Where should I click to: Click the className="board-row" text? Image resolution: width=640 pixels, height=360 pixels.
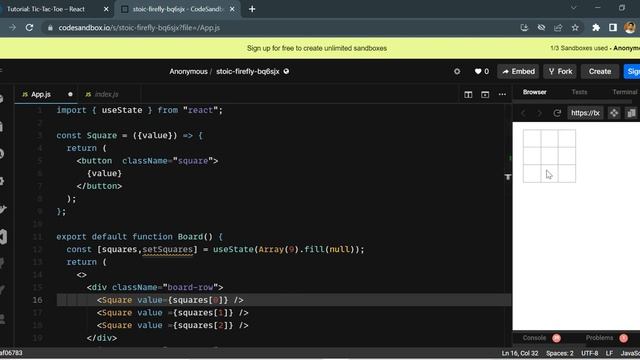(167, 287)
